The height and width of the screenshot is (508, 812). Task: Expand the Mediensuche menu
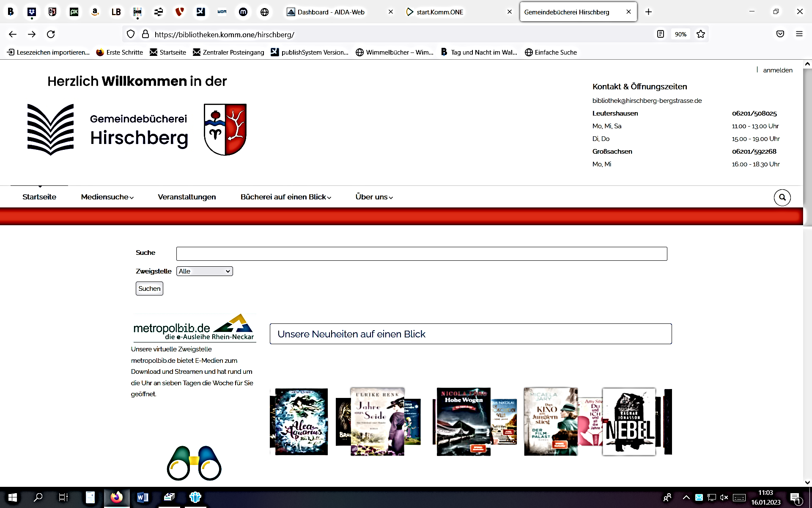point(107,197)
